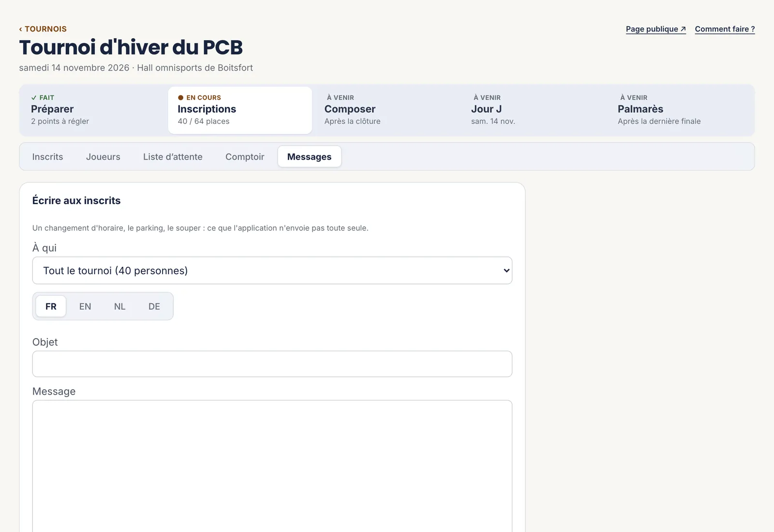Select the Jour J step
774x532 pixels.
click(534, 110)
